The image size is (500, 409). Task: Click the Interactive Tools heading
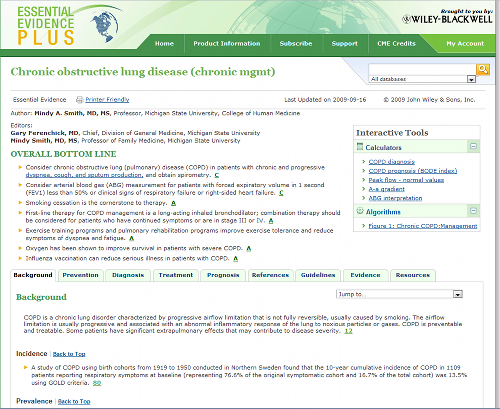[x=392, y=133]
